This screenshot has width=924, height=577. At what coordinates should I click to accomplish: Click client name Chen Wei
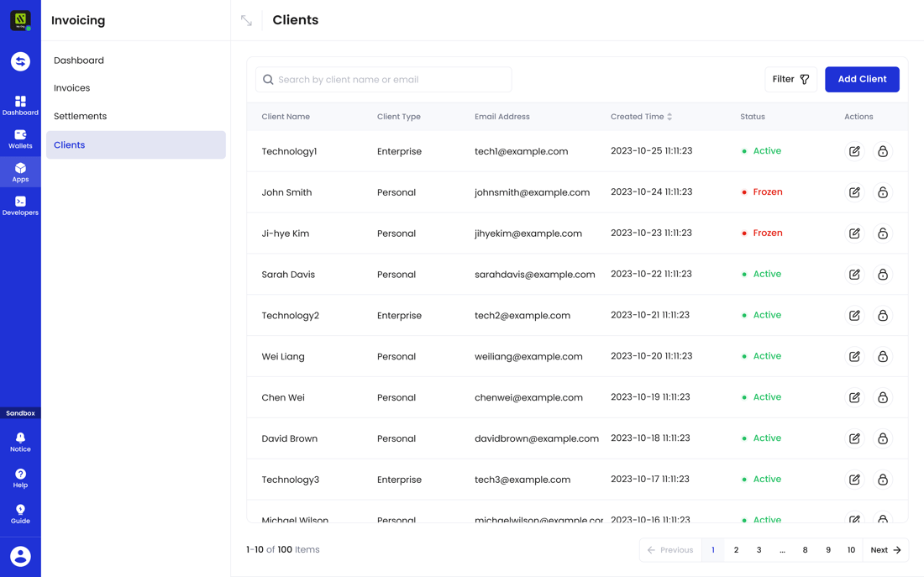[283, 397]
